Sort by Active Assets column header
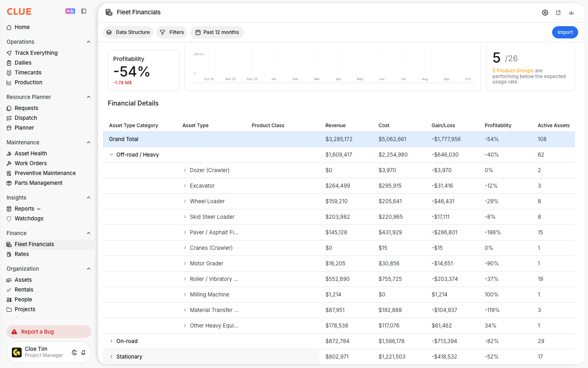 pyautogui.click(x=553, y=126)
